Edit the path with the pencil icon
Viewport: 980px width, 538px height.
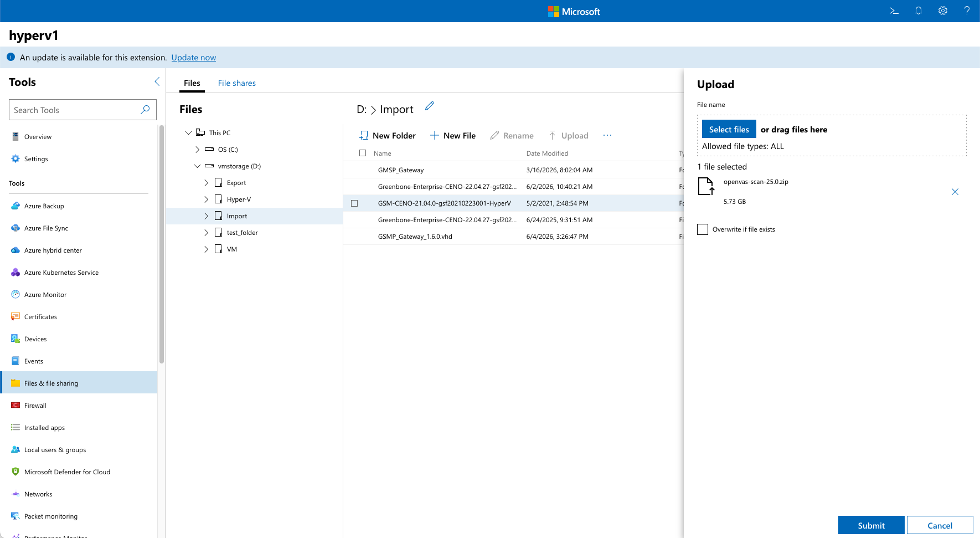(x=430, y=106)
